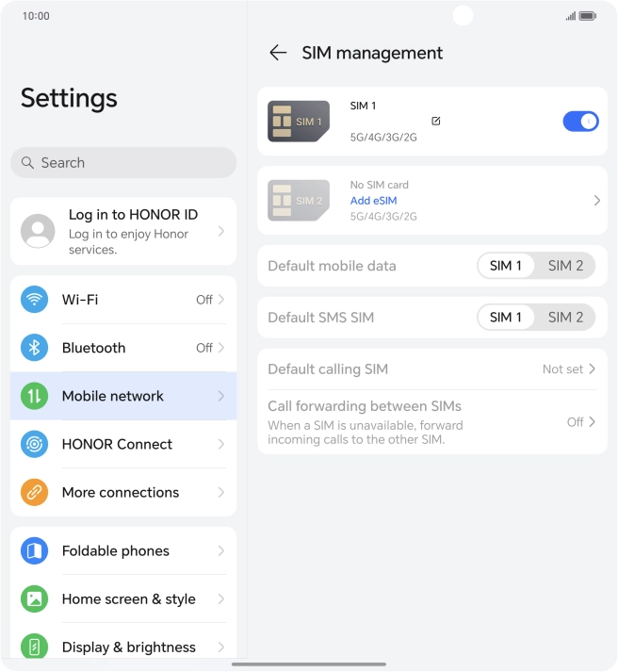
Task: Tap the Bluetooth icon in settings list
Action: click(34, 347)
